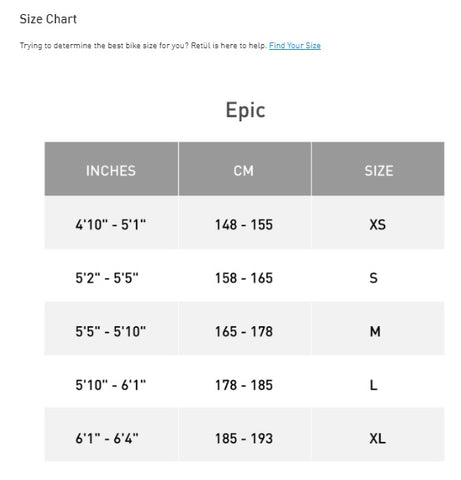
Task: Select the Epic table title
Action: (x=245, y=110)
